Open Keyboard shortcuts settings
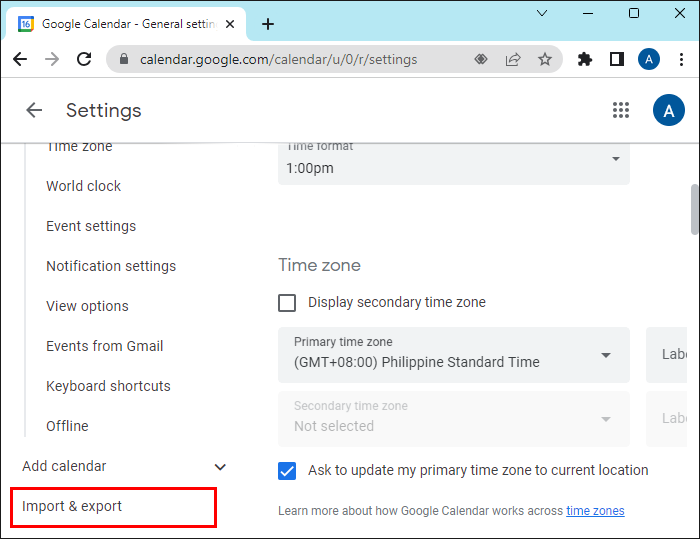The height and width of the screenshot is (539, 700). pos(108,386)
